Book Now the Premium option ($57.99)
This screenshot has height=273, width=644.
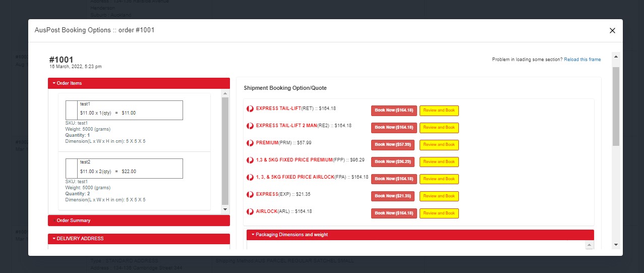tap(393, 145)
